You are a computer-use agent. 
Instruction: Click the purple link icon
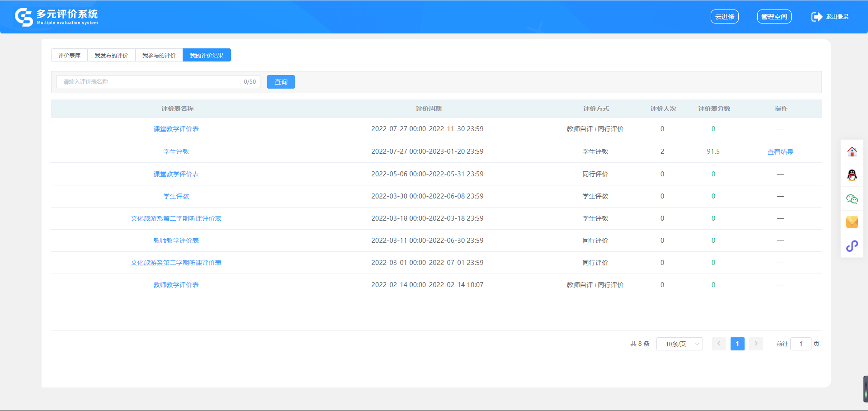(852, 246)
